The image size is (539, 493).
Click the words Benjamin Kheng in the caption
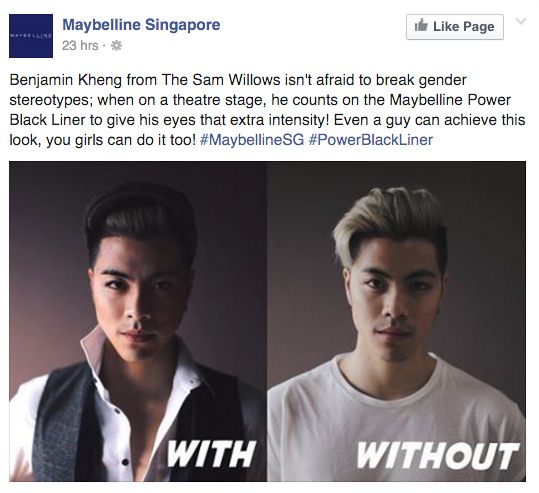click(x=66, y=80)
